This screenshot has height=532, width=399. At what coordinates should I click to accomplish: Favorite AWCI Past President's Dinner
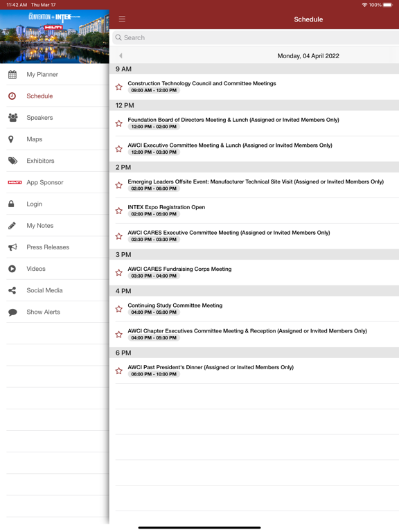pos(118,371)
